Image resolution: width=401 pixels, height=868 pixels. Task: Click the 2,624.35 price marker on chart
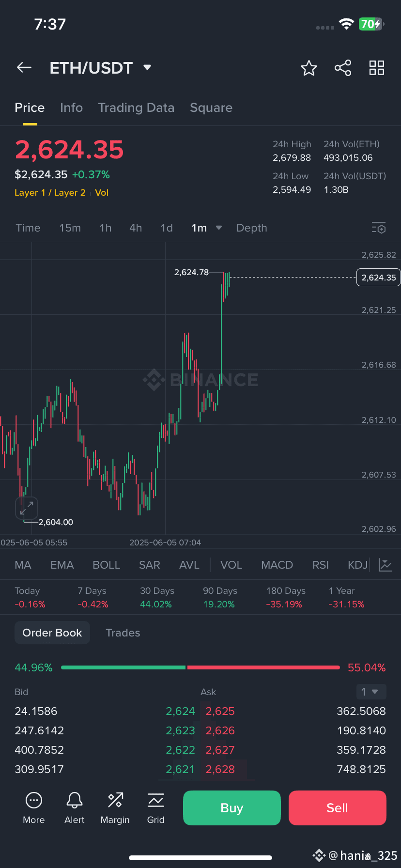click(x=379, y=278)
